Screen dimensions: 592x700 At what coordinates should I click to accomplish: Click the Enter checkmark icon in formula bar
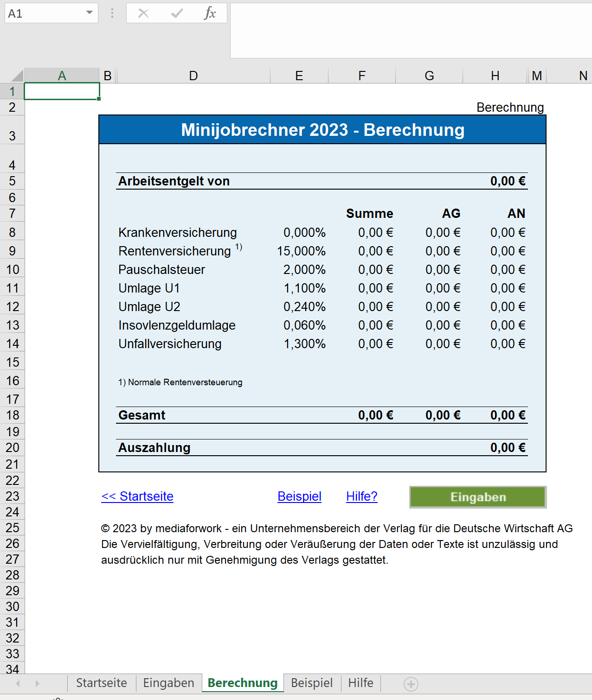pyautogui.click(x=177, y=13)
